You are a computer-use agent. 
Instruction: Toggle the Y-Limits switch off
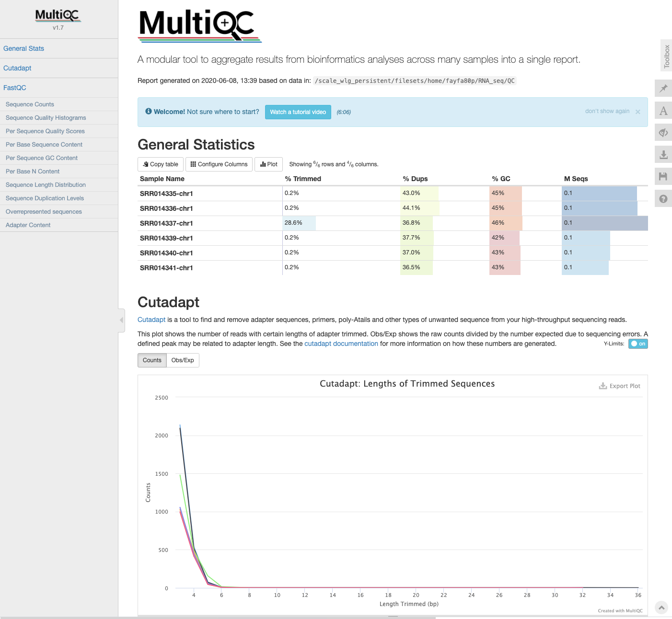pos(638,344)
